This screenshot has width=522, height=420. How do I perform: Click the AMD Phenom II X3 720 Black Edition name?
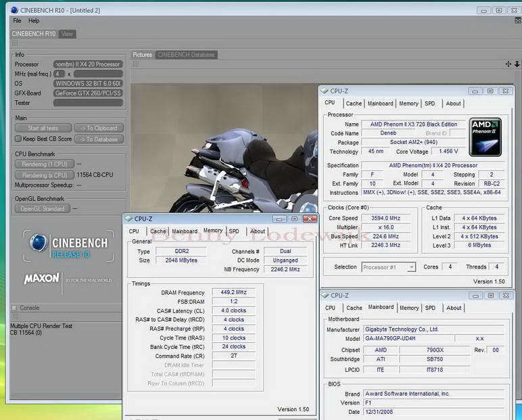pyautogui.click(x=413, y=124)
